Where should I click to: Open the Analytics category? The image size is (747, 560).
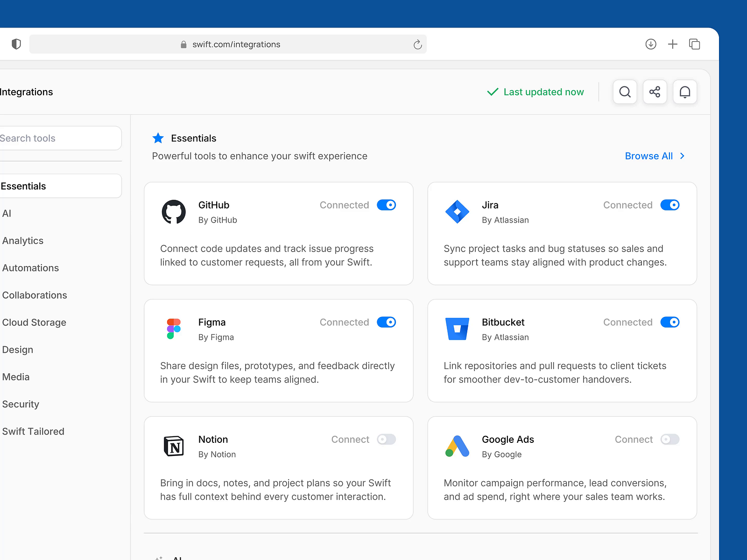[x=22, y=241]
